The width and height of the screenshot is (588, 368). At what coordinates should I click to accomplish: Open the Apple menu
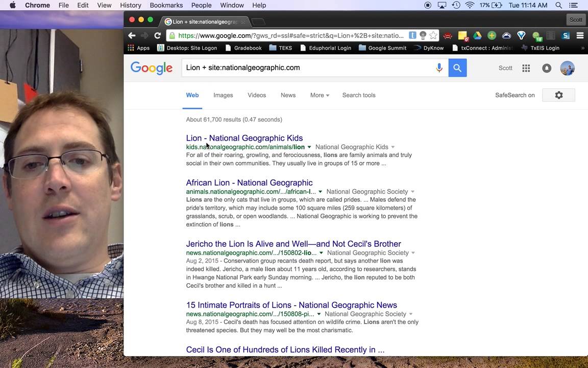coord(12,5)
